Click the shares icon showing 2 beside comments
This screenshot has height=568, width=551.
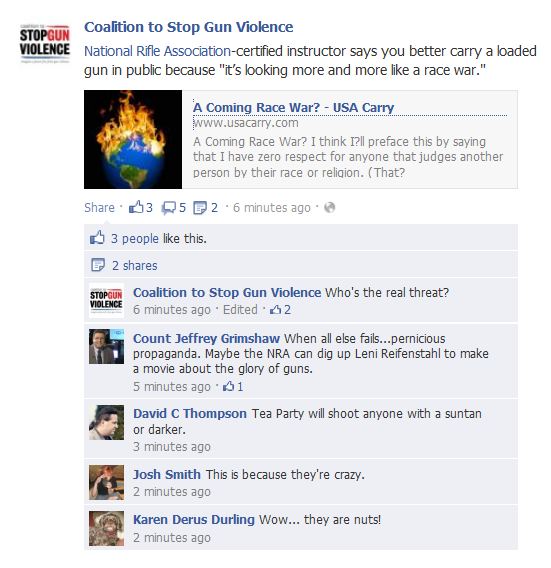pyautogui.click(x=200, y=208)
